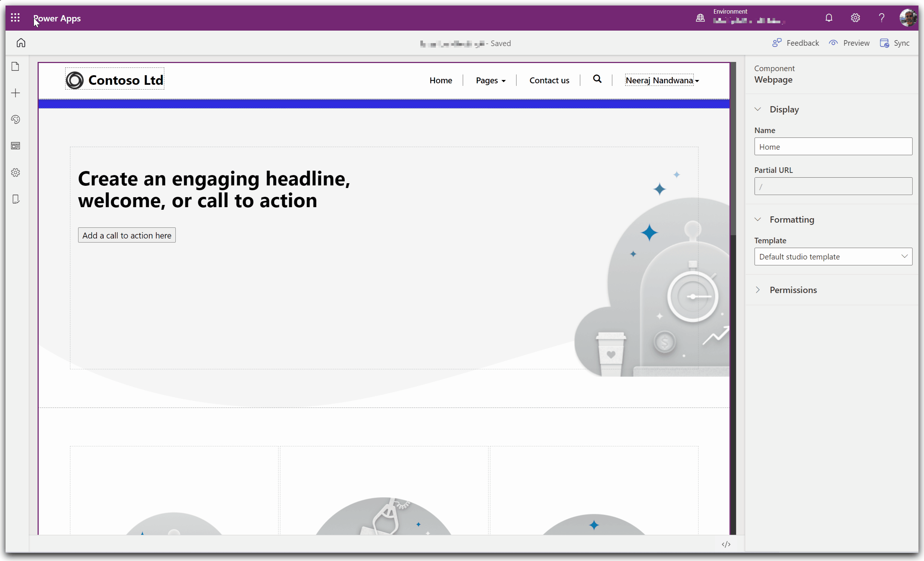Open the Themes palette icon
The height and width of the screenshot is (561, 924).
[15, 119]
